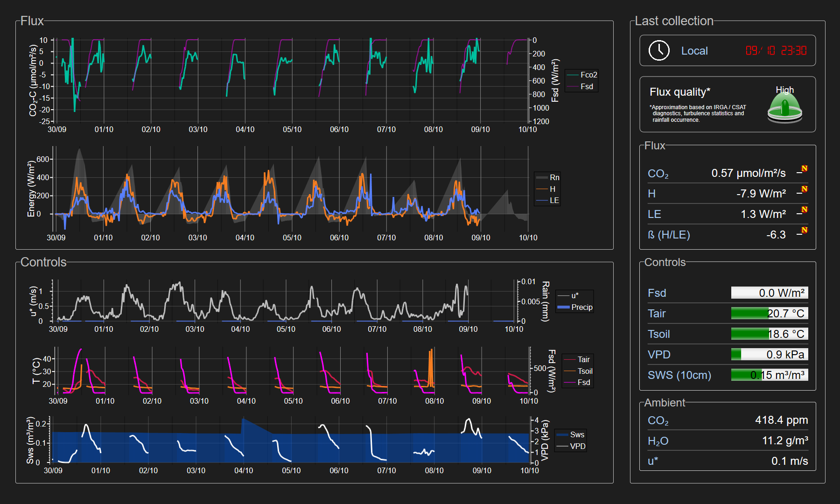Click the ambient CO₂ 418.4 ppm value
Viewport: 840px width, 504px height.
(781, 420)
